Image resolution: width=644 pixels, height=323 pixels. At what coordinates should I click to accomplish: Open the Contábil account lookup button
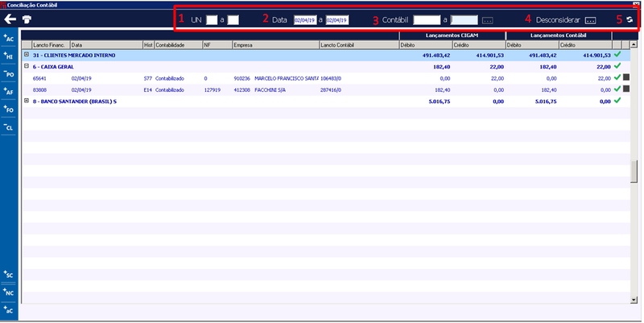click(x=487, y=20)
